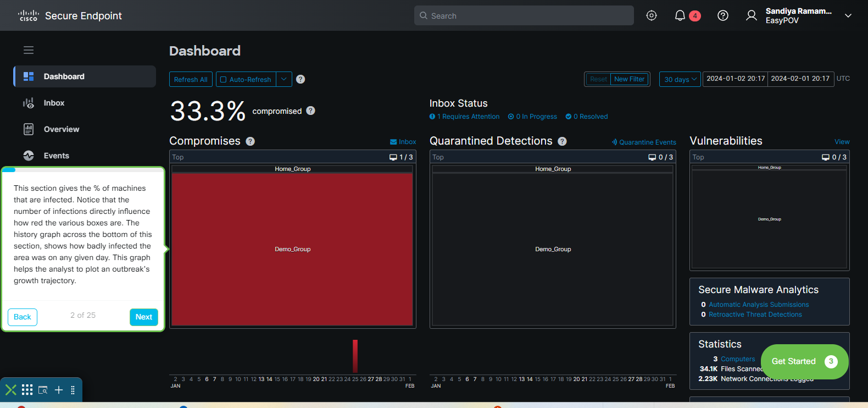Open the apps grid icon in ribbon
This screenshot has width=868, height=408.
pyautogui.click(x=27, y=390)
